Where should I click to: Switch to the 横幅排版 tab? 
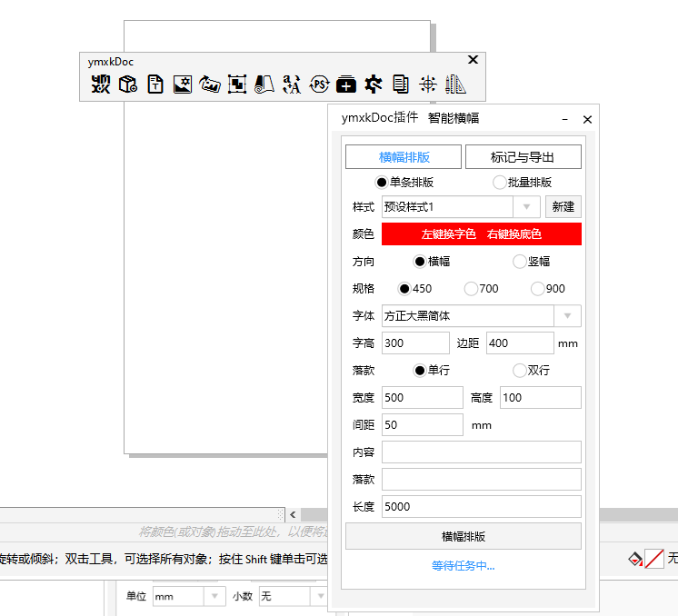tap(404, 157)
